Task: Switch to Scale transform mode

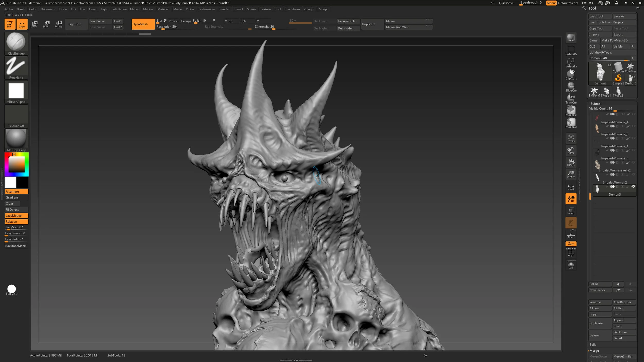Action: (x=46, y=24)
